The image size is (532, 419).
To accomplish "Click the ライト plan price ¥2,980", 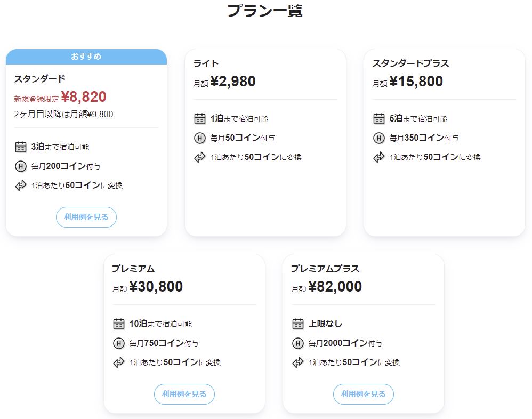I will (233, 82).
